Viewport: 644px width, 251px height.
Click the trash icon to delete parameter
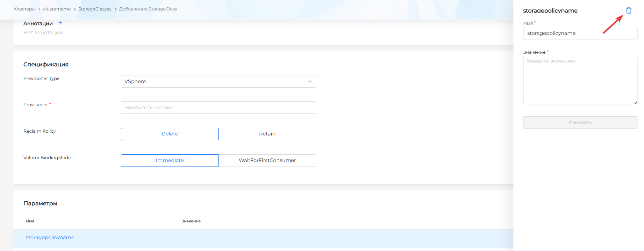629,10
